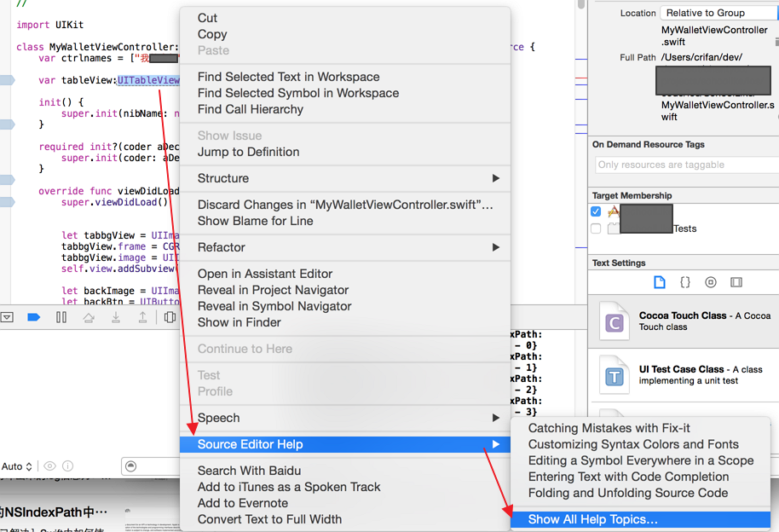Choose the Cocoa Touch Class template
This screenshot has height=532, width=779.
click(684, 321)
